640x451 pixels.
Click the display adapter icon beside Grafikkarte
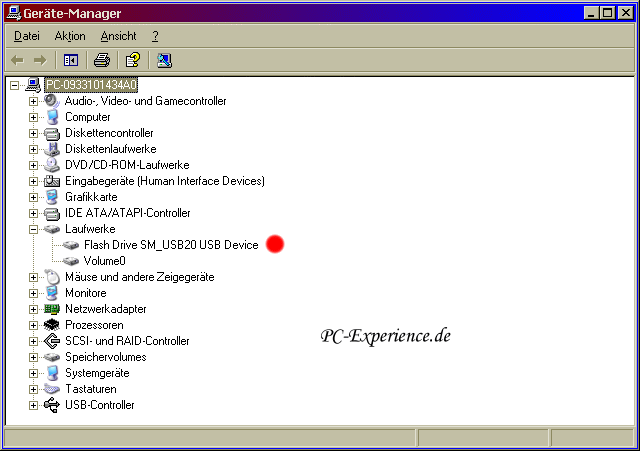[52, 197]
